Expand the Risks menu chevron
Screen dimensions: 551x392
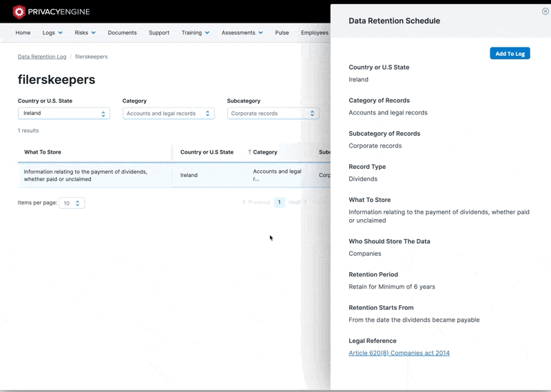(x=94, y=32)
